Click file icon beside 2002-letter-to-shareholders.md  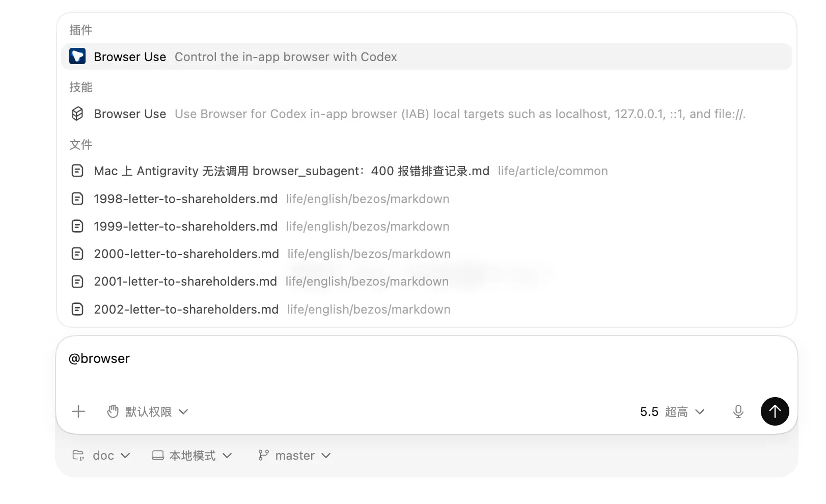[x=77, y=309]
